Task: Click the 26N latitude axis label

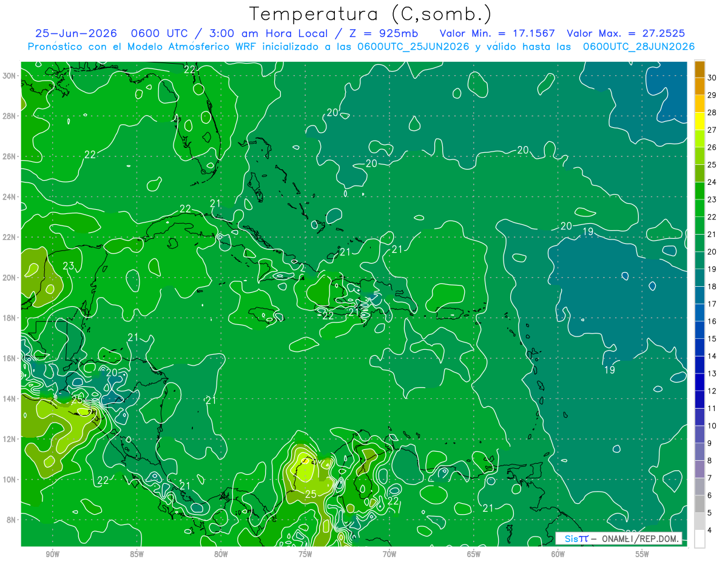Action: [10, 156]
